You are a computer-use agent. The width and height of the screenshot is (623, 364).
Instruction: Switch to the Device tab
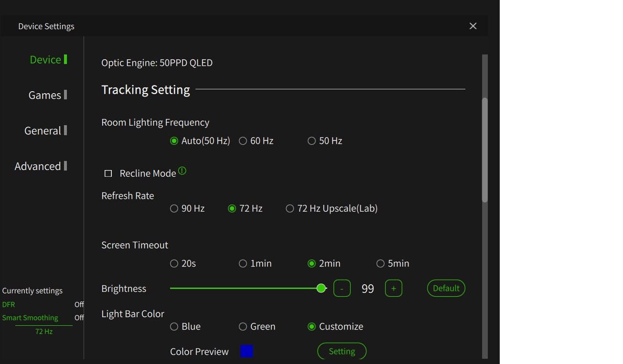(48, 60)
